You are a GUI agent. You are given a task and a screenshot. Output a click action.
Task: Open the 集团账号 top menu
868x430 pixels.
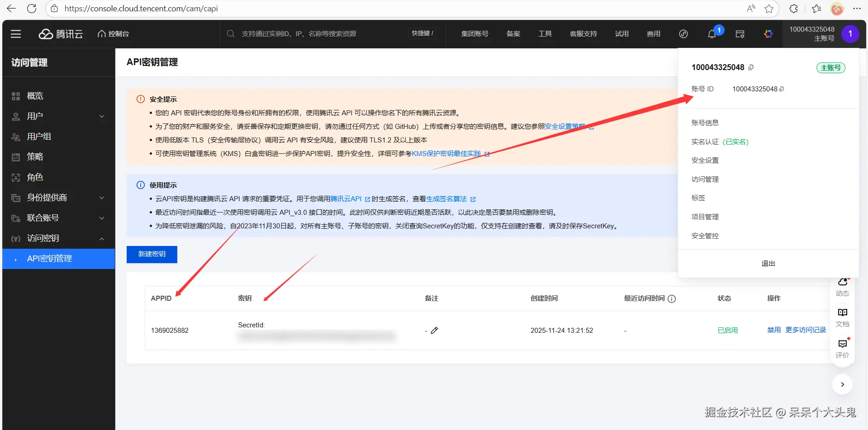474,34
